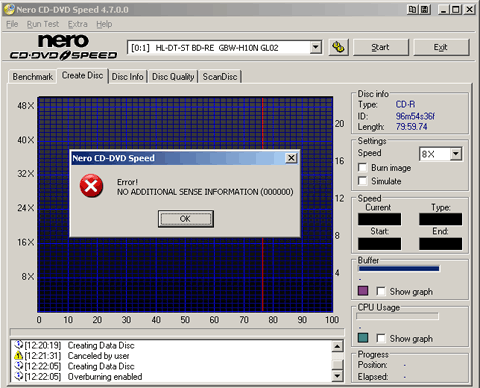Click the speed Type display box
The width and height of the screenshot is (480, 388).
441,219
